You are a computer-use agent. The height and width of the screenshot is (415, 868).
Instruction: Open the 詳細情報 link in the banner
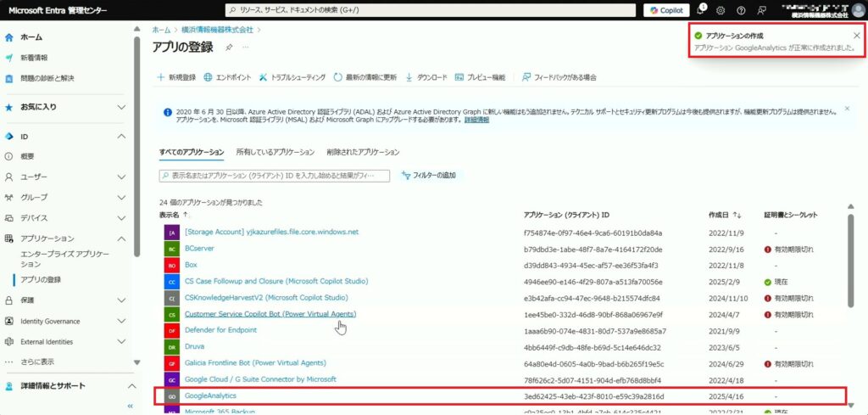click(476, 120)
